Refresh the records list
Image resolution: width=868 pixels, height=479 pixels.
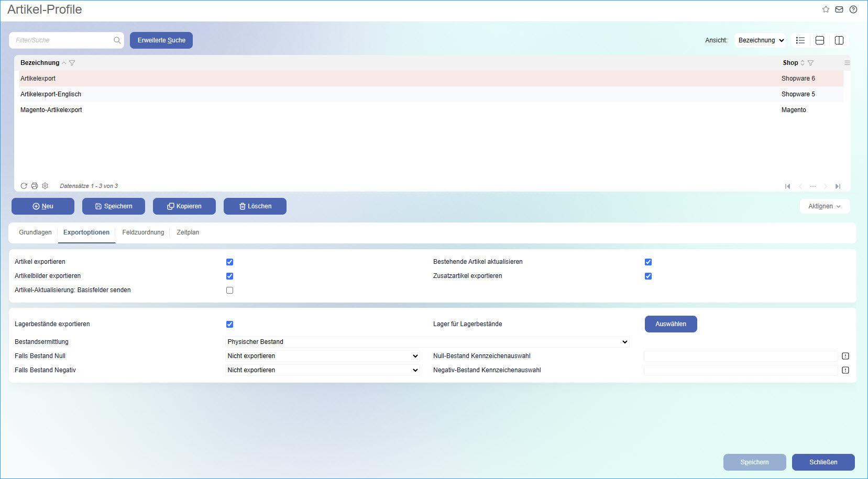(24, 186)
